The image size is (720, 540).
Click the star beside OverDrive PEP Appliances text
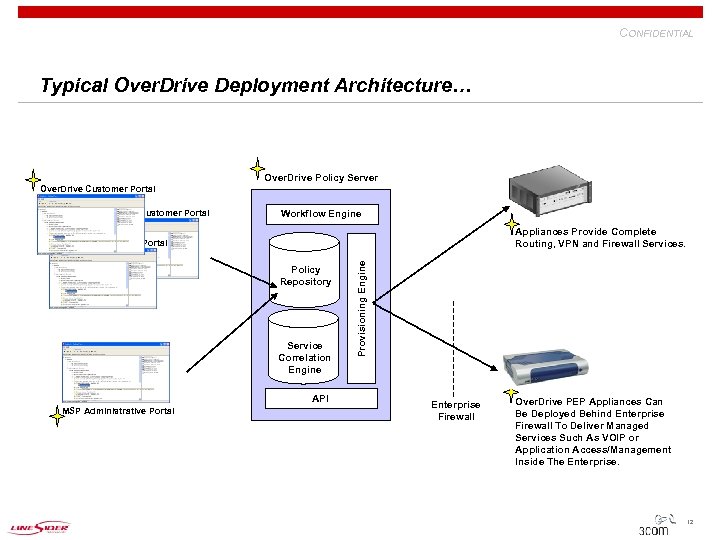tap(510, 395)
